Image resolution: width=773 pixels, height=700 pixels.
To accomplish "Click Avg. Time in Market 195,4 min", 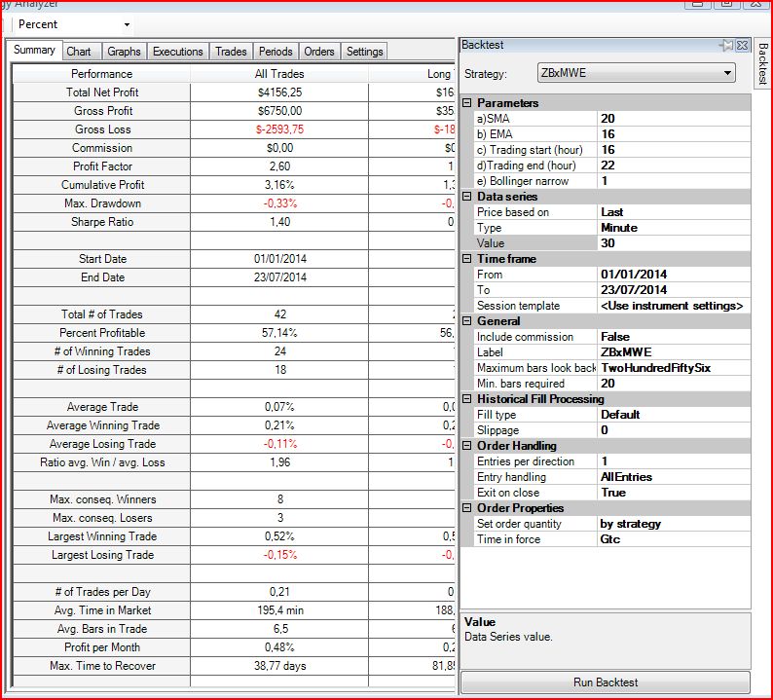I will pyautogui.click(x=280, y=610).
